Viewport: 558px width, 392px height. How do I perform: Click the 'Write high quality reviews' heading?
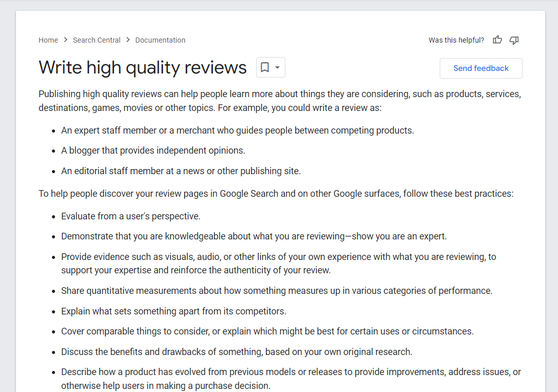142,67
